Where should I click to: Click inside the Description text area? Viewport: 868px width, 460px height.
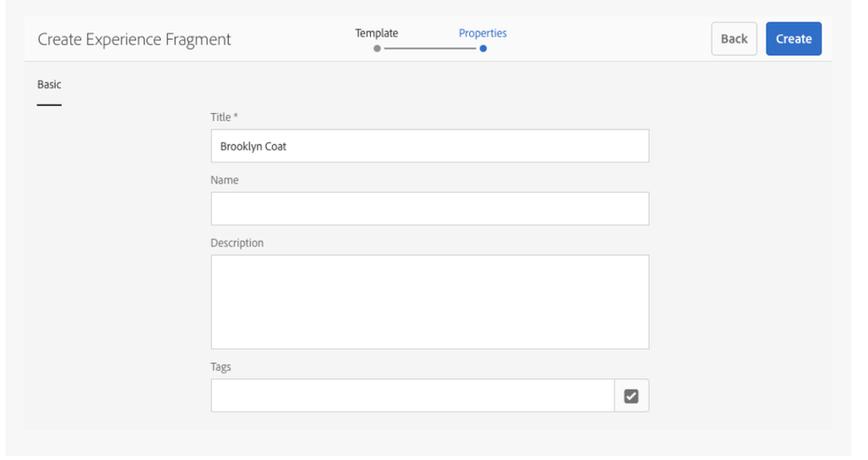[x=430, y=302]
